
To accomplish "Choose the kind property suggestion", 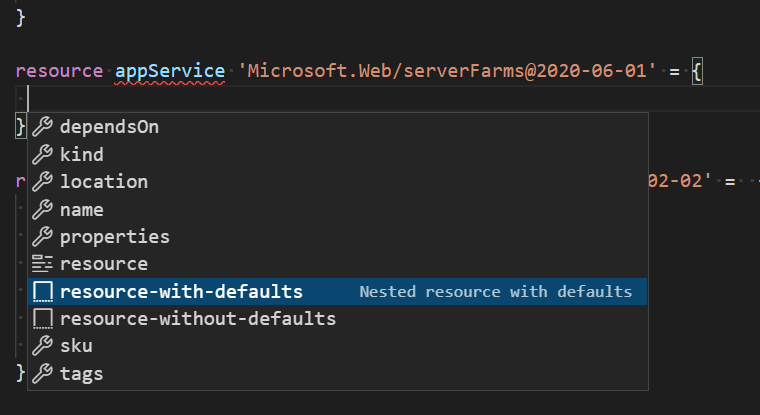I will 82,155.
